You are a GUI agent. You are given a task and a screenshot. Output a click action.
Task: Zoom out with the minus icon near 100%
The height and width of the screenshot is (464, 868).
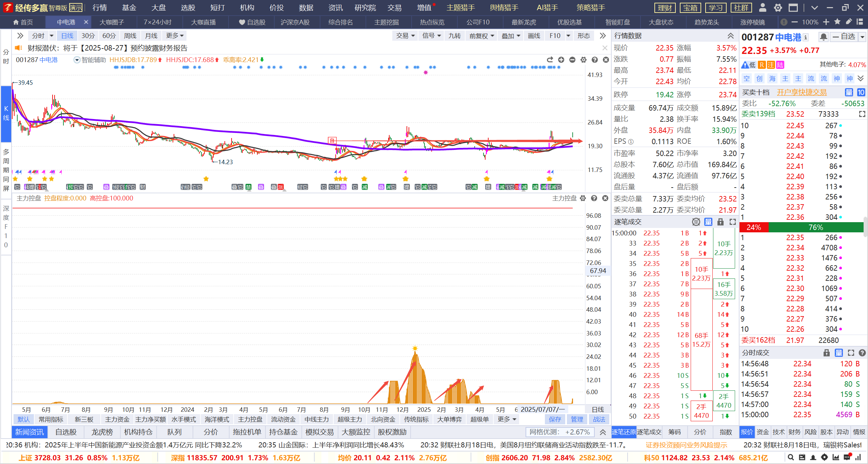pos(794,22)
